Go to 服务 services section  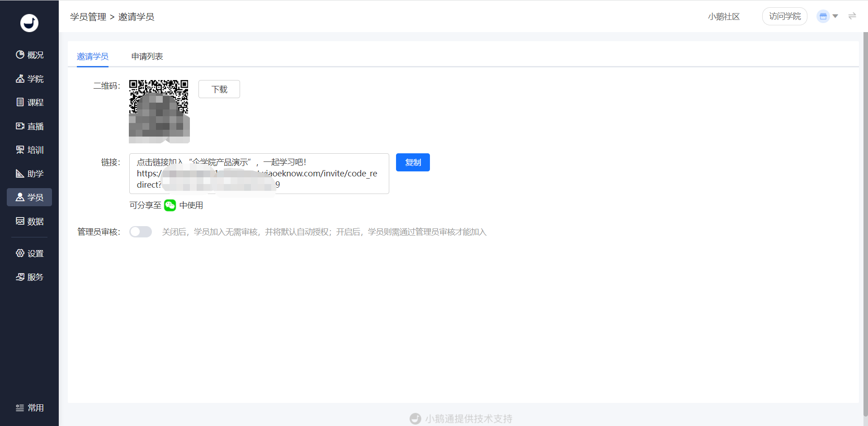pyautogui.click(x=29, y=277)
